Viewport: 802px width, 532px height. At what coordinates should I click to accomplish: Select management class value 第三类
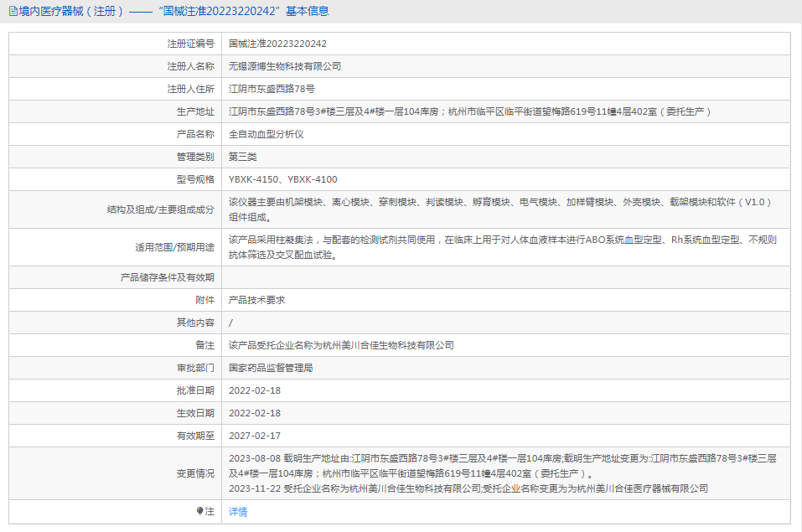tap(243, 157)
